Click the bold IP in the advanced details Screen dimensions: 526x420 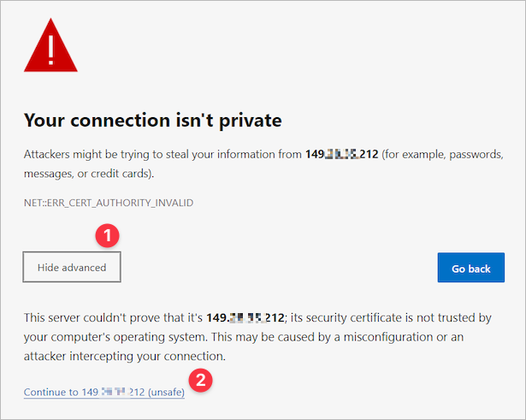[245, 318]
